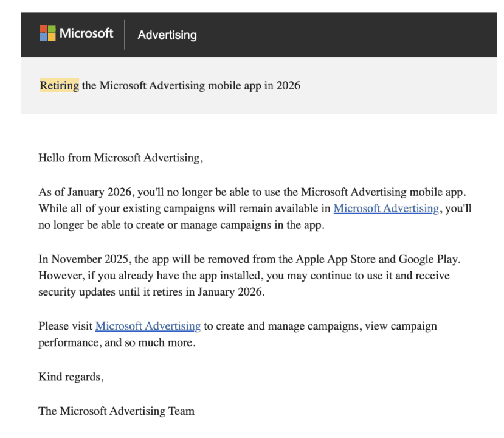The width and height of the screenshot is (504, 438).
Task: Open the first Microsoft Advertising hyperlink
Action: tap(385, 208)
